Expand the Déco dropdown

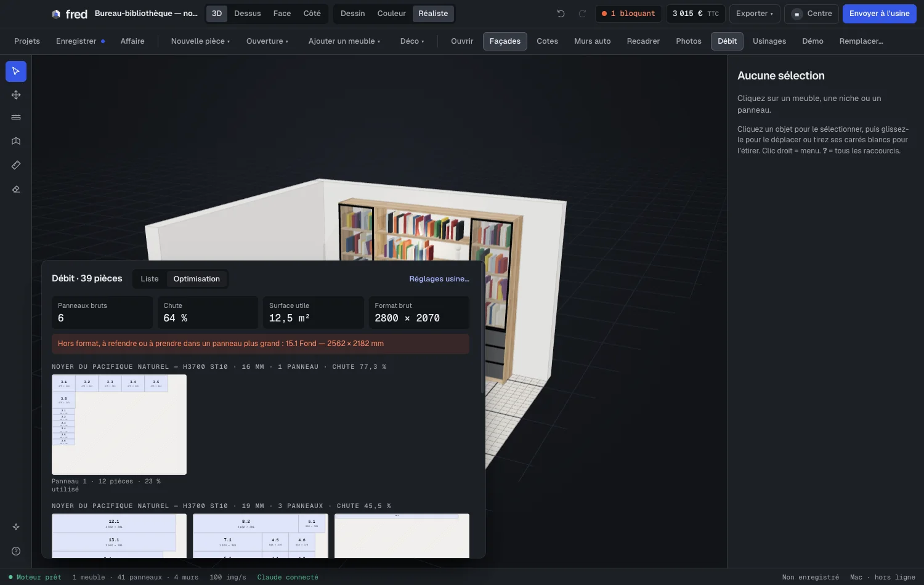click(412, 41)
